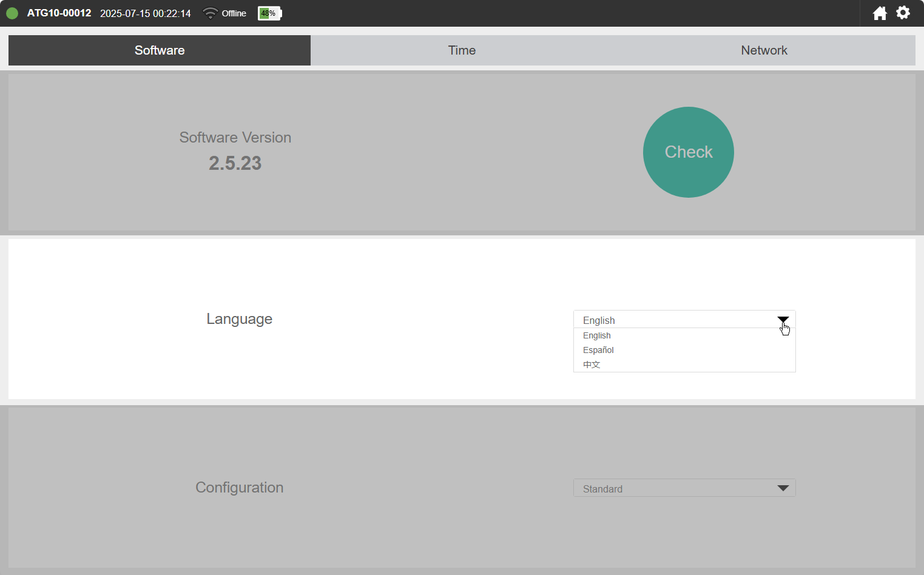This screenshot has width=924, height=575.
Task: Click the version number 2.5.23
Action: 235,163
